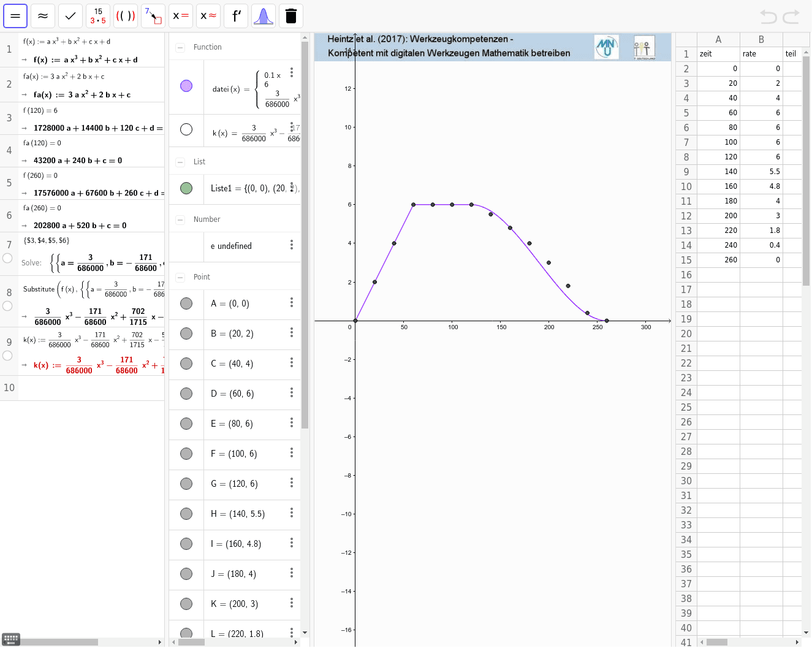812x648 pixels.
Task: Select the Evaluate (=) CAS tool
Action: (15, 16)
